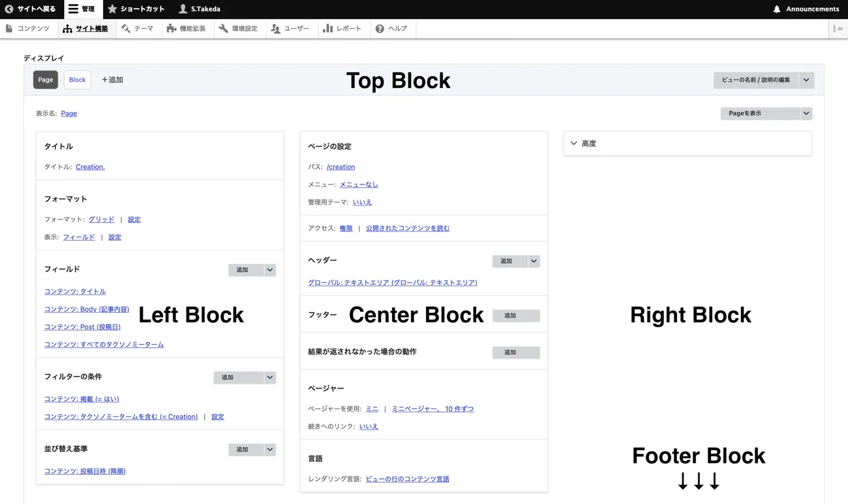Open the wrench configuration menu
Screen dimensions: 848x504
click(224, 29)
